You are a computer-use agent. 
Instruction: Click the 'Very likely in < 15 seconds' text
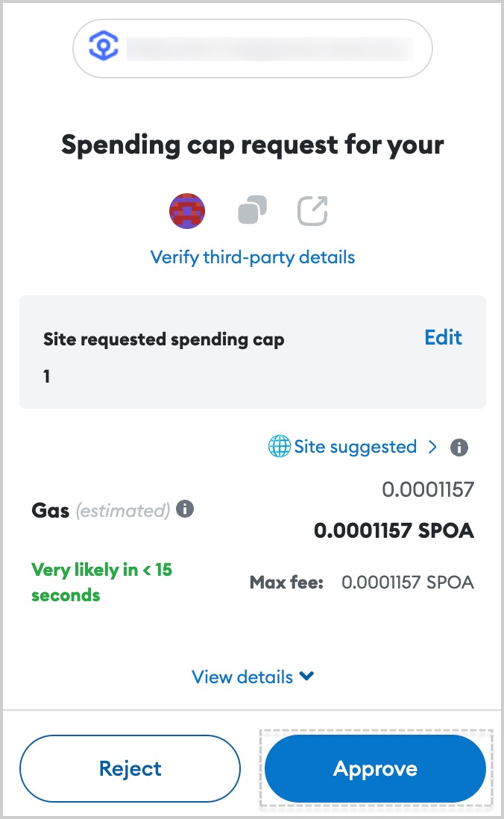point(102,583)
